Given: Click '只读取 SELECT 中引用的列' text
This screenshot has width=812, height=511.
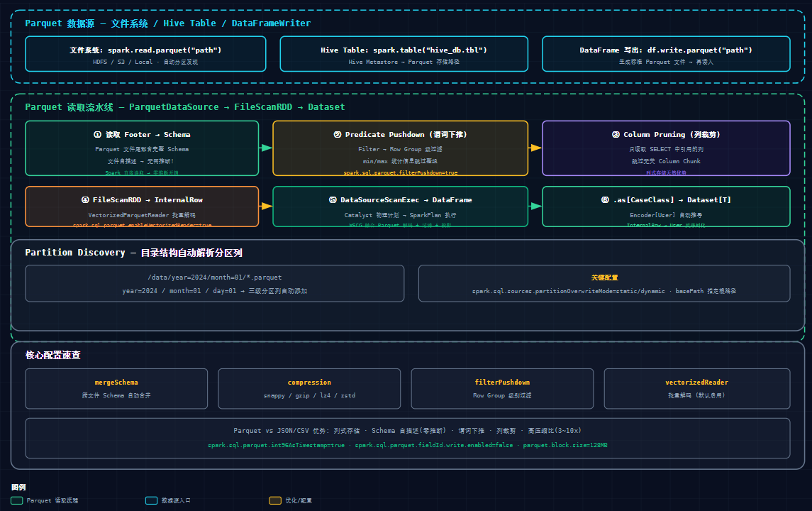Looking at the screenshot, I should point(666,149).
